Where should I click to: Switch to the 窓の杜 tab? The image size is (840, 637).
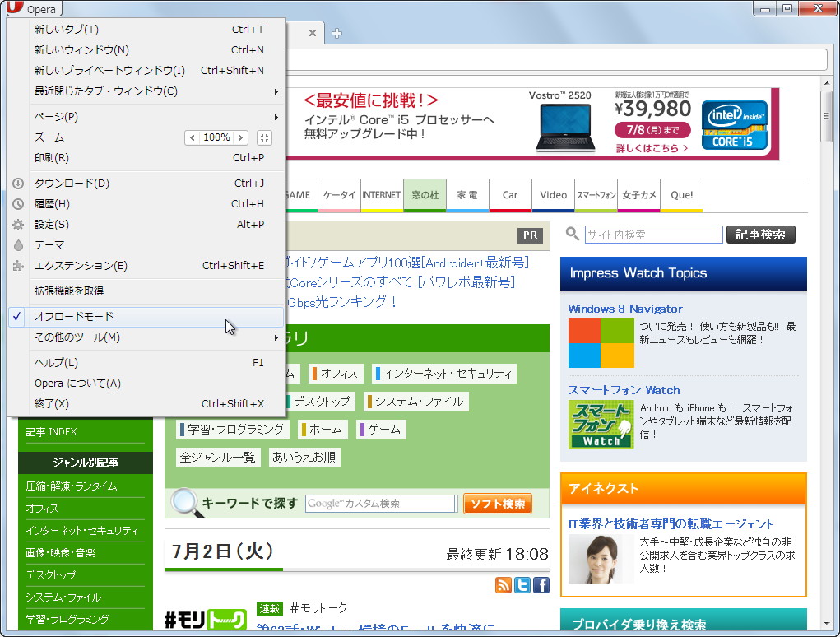[425, 195]
